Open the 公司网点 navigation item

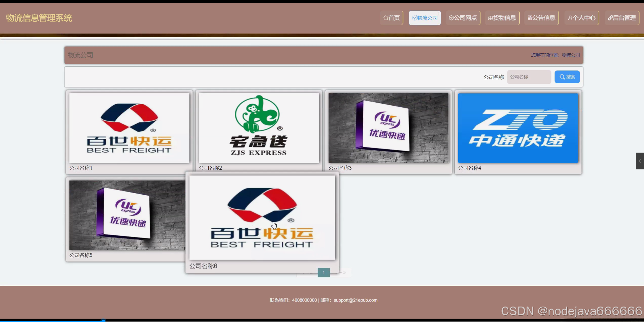[463, 18]
